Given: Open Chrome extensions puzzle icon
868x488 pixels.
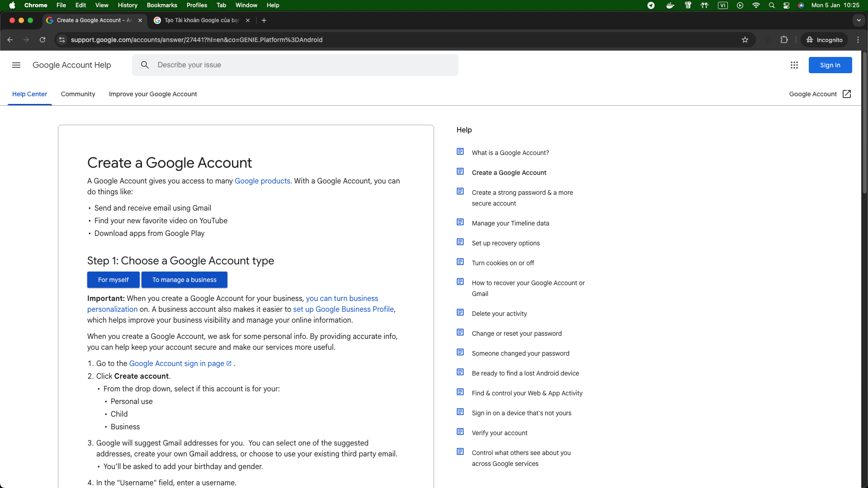Looking at the screenshot, I should tap(784, 40).
